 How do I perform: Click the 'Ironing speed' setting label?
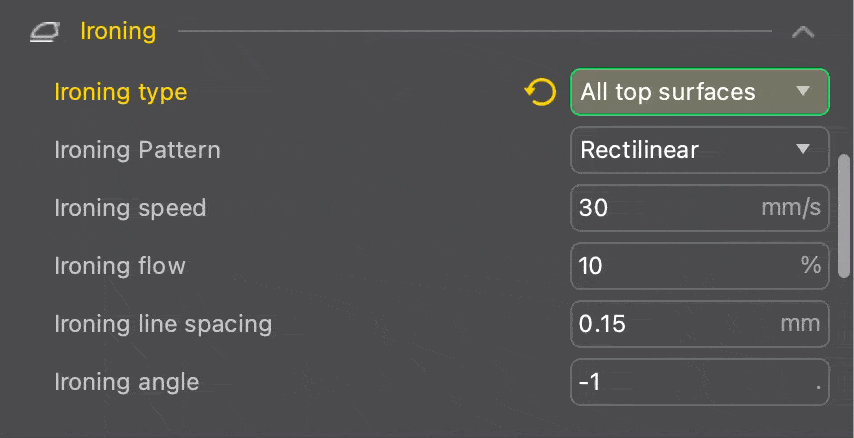(130, 208)
